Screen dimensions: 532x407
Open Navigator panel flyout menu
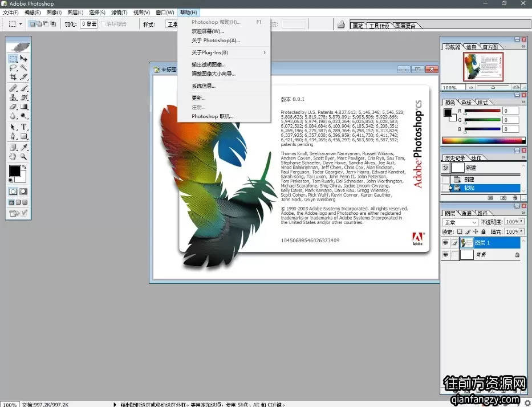(x=523, y=47)
